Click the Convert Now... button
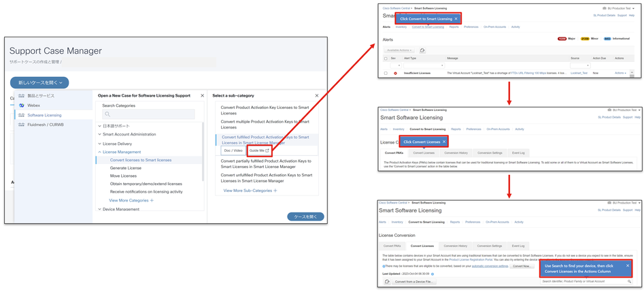The width and height of the screenshot is (644, 292). 522,267
